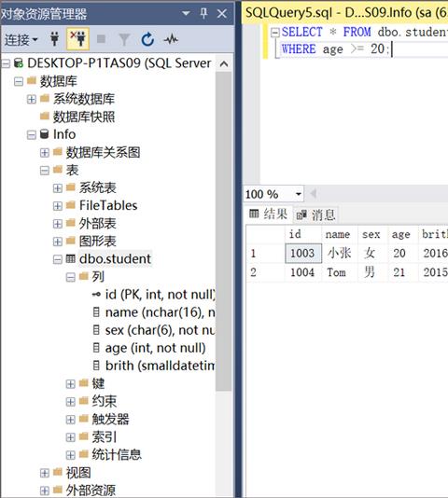Select result cell 小张
Viewport: 448px width, 498px height.
pos(340,253)
